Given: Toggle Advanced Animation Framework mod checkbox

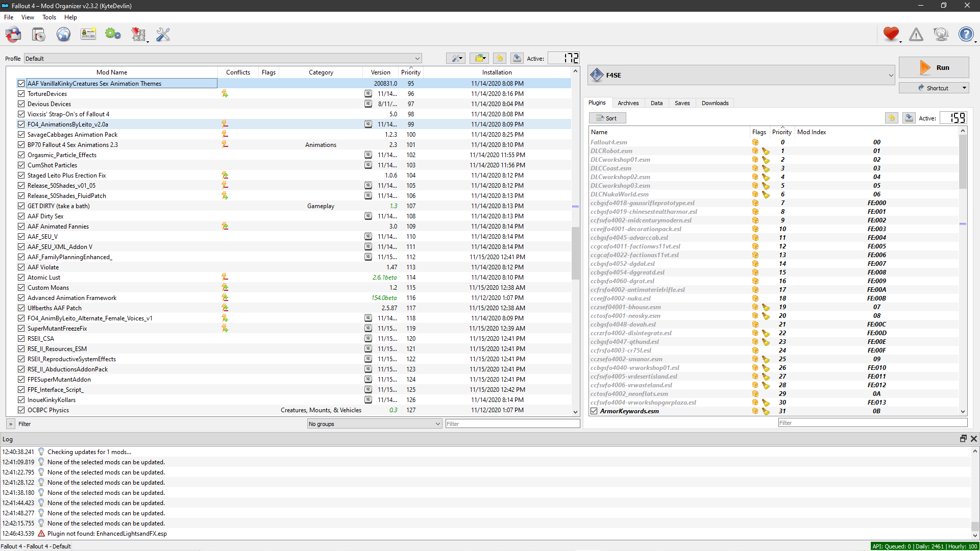Looking at the screenshot, I should 21,298.
